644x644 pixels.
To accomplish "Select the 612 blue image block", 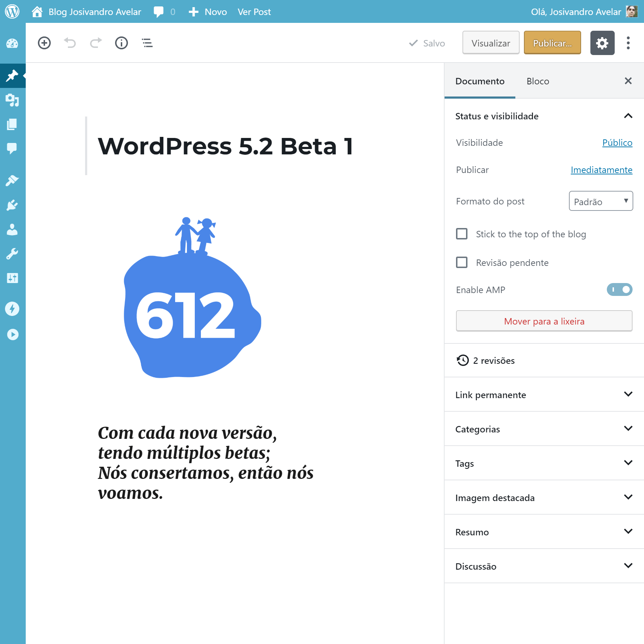I will [x=193, y=297].
